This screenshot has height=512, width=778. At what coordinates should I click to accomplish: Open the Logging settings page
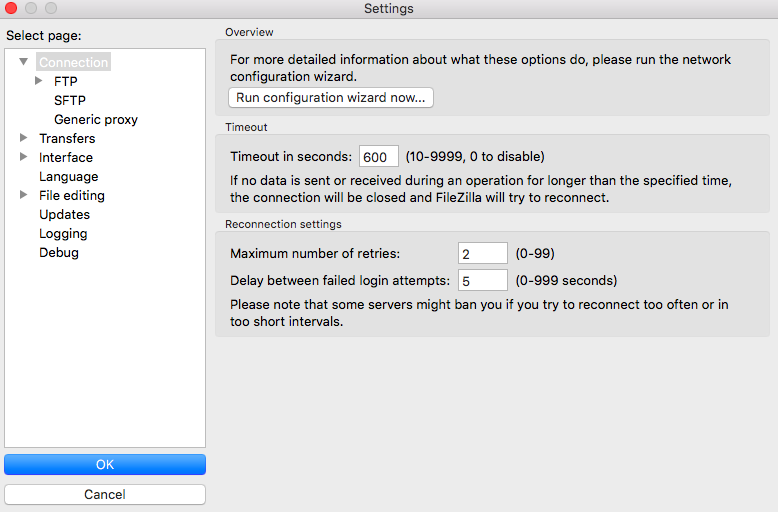click(x=63, y=234)
